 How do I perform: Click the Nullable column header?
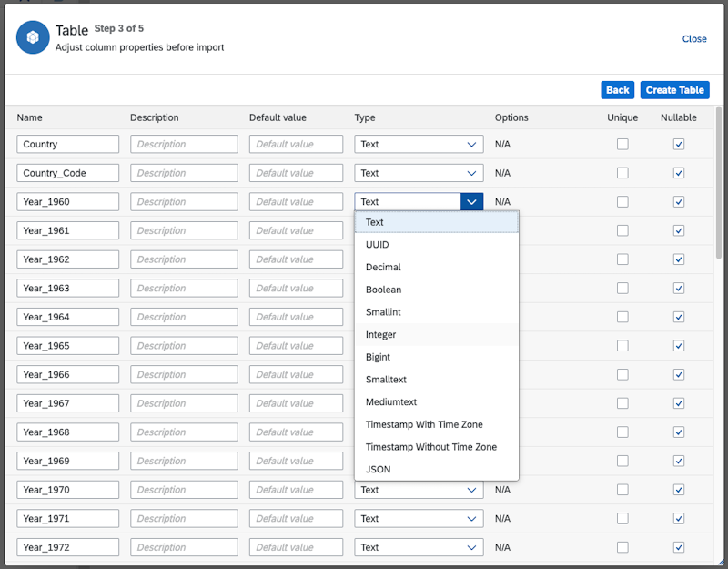coord(678,117)
